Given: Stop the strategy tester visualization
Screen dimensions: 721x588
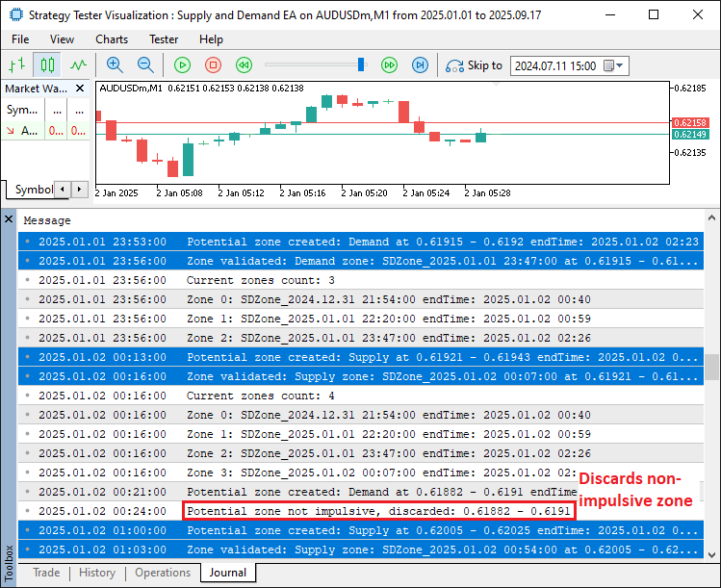Looking at the screenshot, I should pyautogui.click(x=213, y=65).
